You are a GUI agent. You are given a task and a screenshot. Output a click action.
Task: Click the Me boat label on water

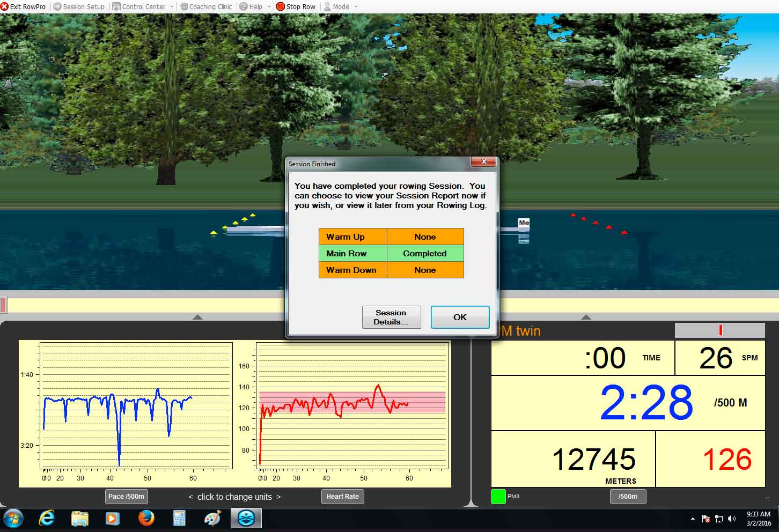coord(524,223)
